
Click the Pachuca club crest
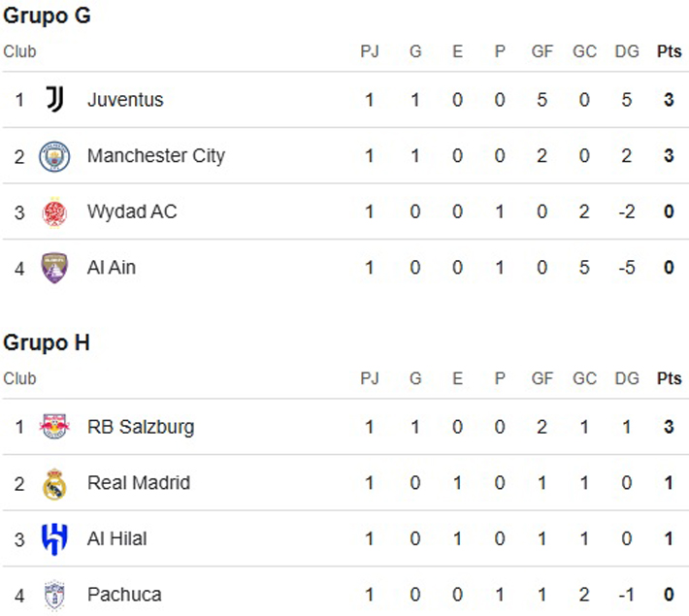pos(54,594)
